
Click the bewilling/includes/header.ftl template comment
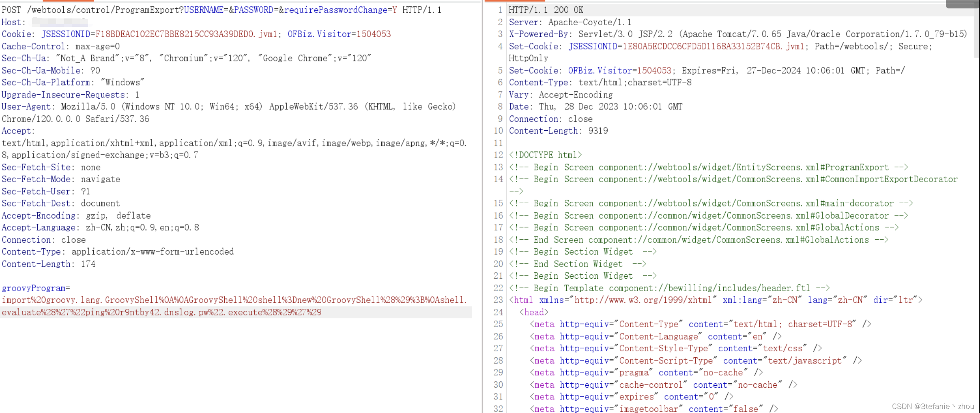[669, 288]
